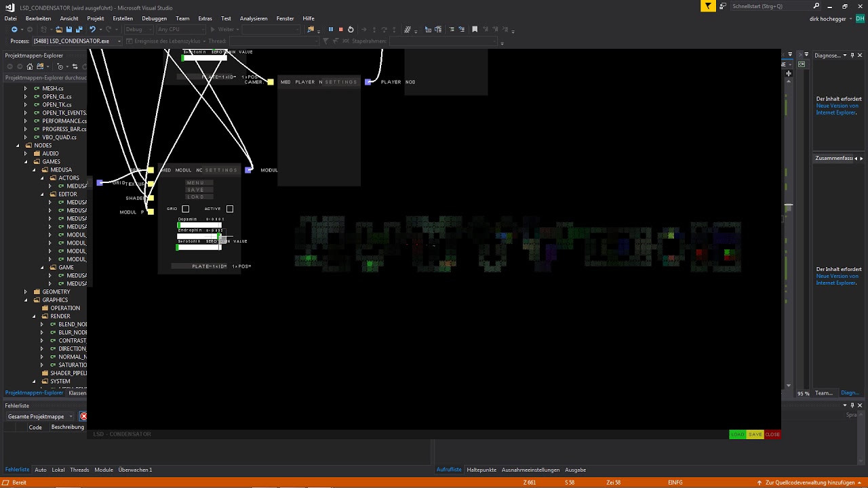
Task: Collapse the ACTORS folder
Action: click(x=43, y=178)
